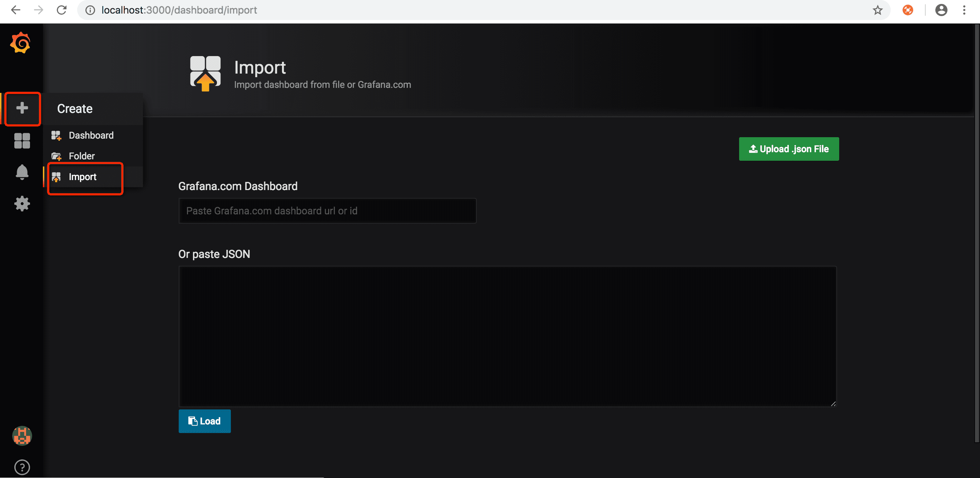Select Import from the Create menu
This screenshot has width=980, height=478.
tap(82, 176)
